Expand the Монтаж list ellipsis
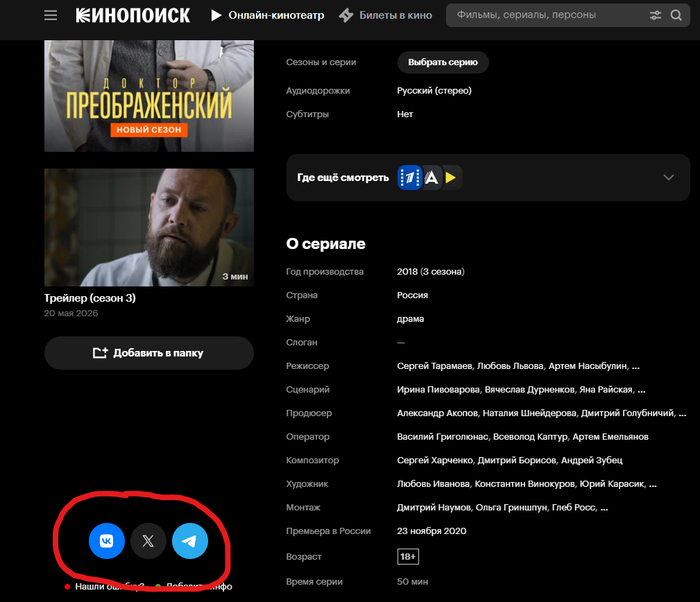Image resolution: width=700 pixels, height=602 pixels. point(604,509)
